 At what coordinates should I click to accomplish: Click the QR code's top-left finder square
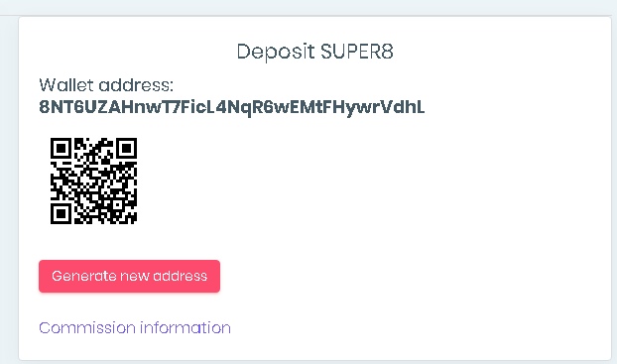(x=61, y=148)
